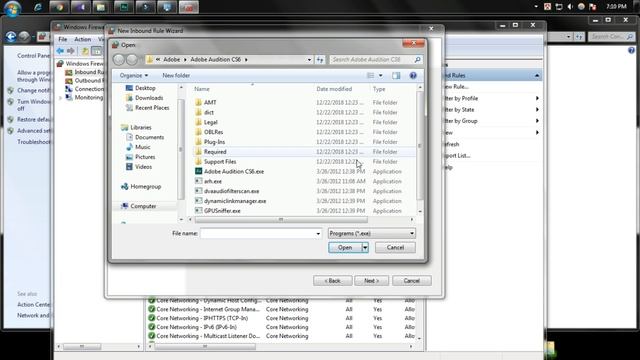Click Next in the rule wizard

pyautogui.click(x=371, y=281)
